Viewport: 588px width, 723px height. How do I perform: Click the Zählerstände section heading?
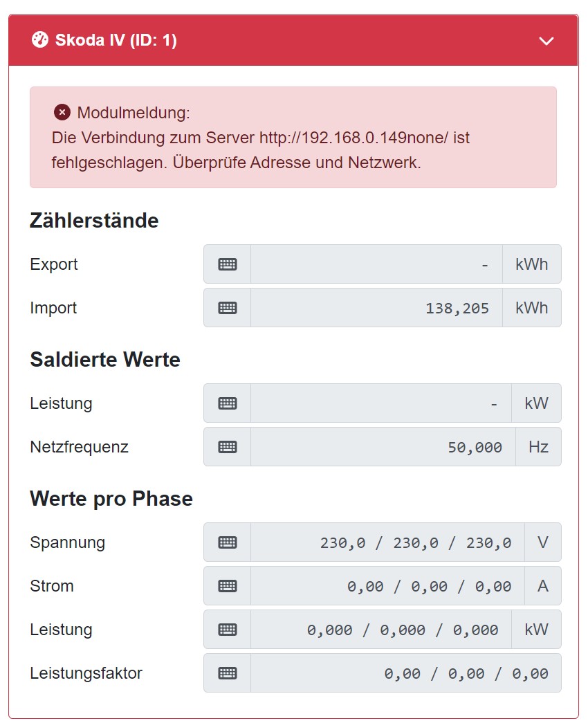tap(94, 221)
